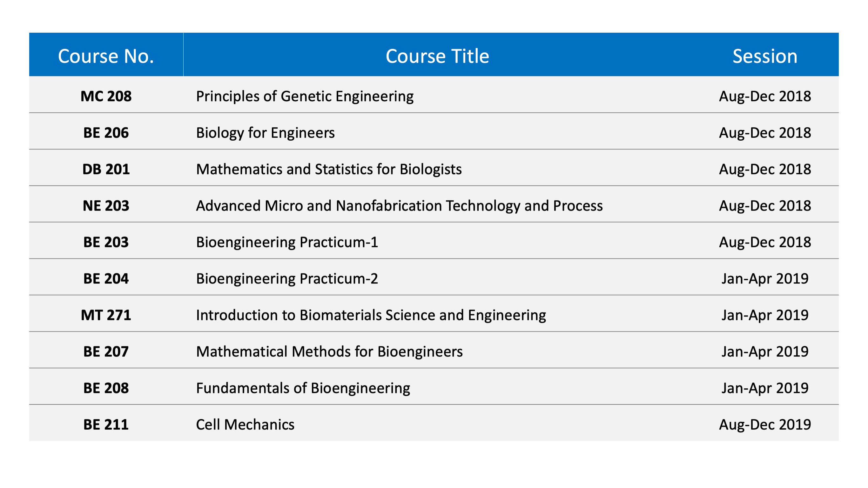
Task: Select the MC 208 course number cell
Action: [x=106, y=96]
